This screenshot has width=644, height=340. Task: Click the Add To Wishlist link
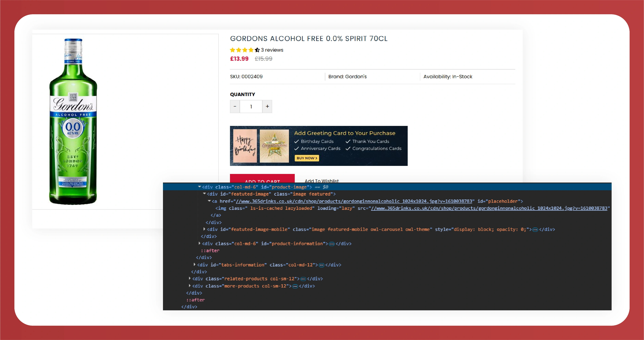point(321,181)
